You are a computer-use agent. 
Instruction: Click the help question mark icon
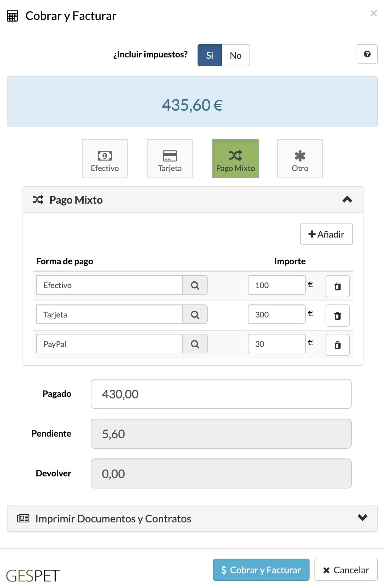[x=367, y=54]
